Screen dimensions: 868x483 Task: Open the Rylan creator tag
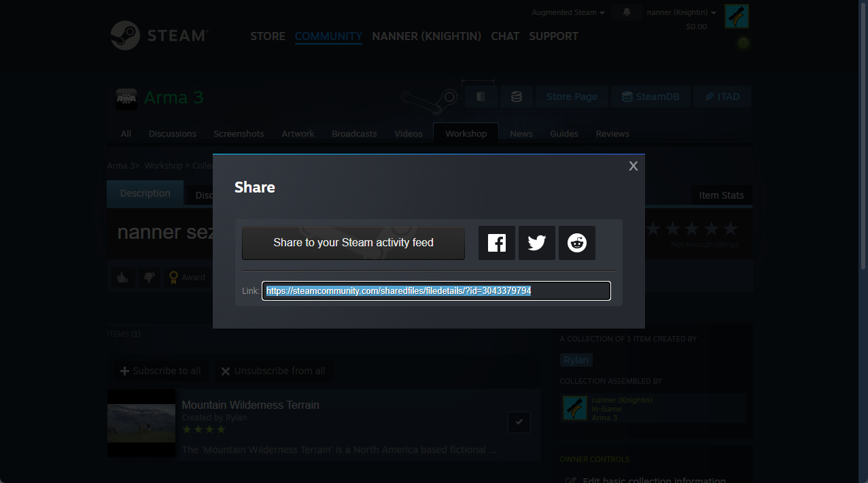point(576,360)
